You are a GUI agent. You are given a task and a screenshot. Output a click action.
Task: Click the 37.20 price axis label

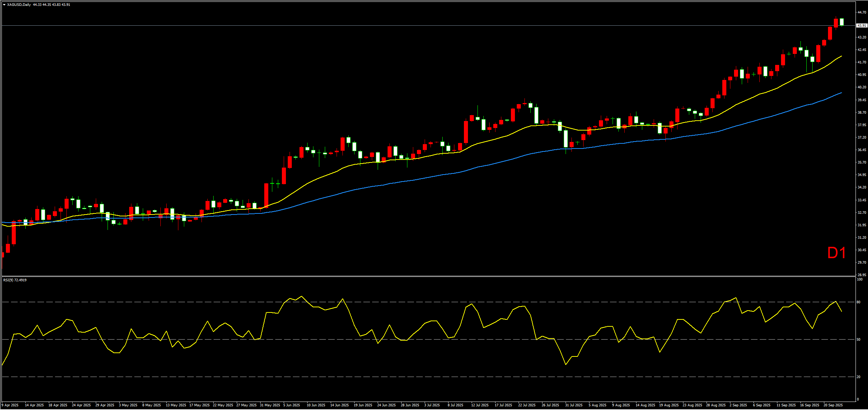pos(861,138)
